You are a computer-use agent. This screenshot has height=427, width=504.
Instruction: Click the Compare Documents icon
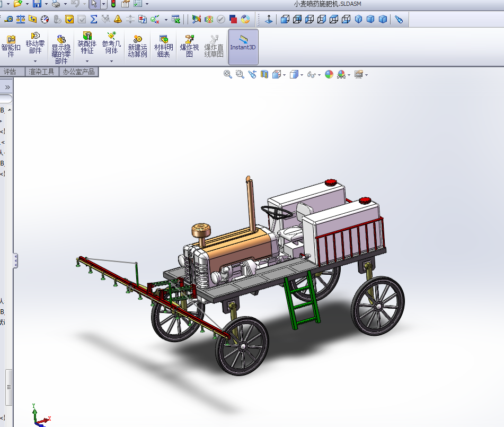(143, 19)
